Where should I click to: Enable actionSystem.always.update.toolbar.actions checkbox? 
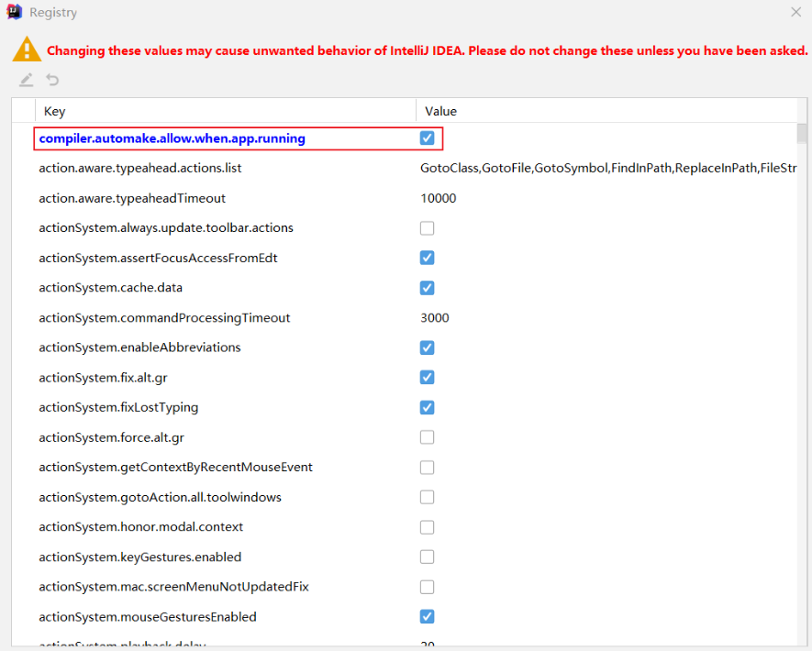(427, 227)
